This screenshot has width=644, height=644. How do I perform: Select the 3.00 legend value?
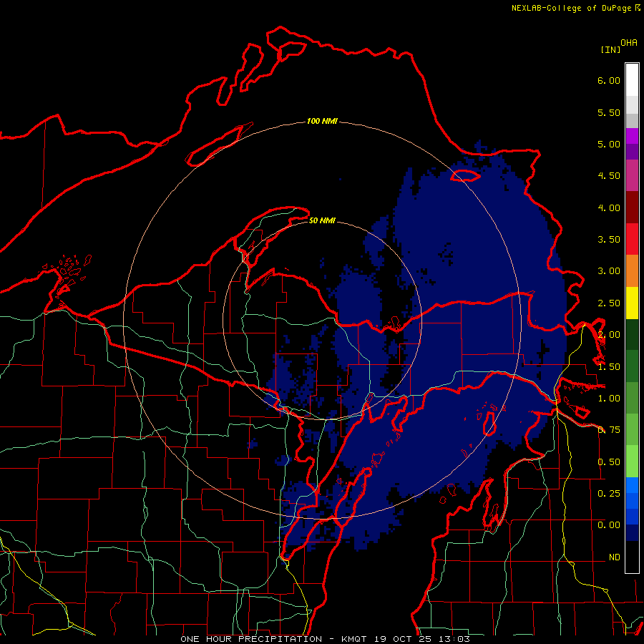tap(609, 271)
